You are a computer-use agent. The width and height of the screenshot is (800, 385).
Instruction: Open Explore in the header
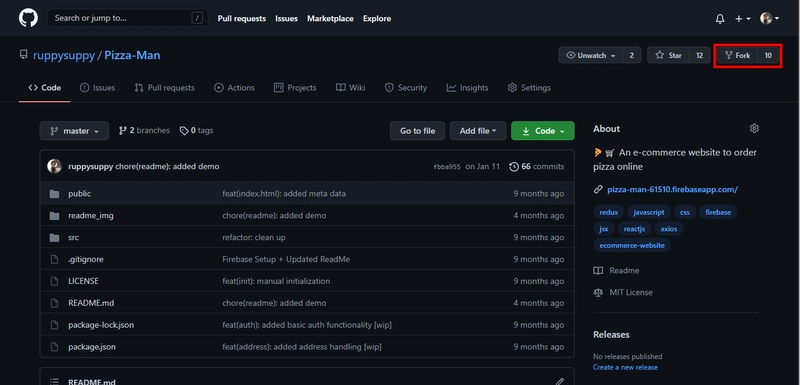pos(377,18)
